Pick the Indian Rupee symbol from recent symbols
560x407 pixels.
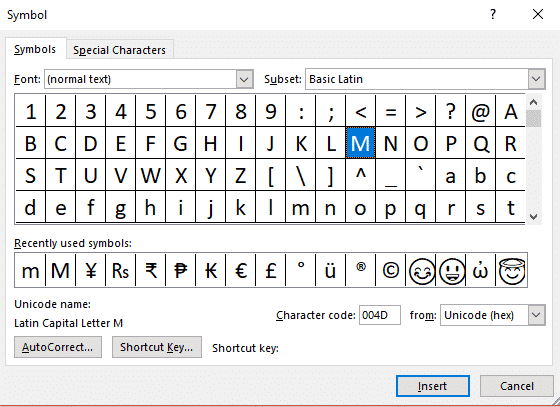click(x=151, y=270)
